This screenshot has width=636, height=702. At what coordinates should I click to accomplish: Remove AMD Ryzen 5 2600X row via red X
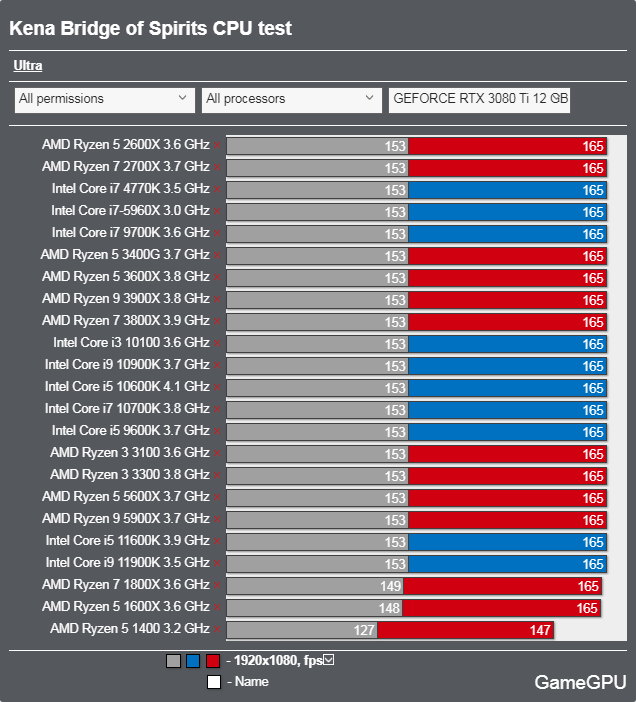click(217, 145)
